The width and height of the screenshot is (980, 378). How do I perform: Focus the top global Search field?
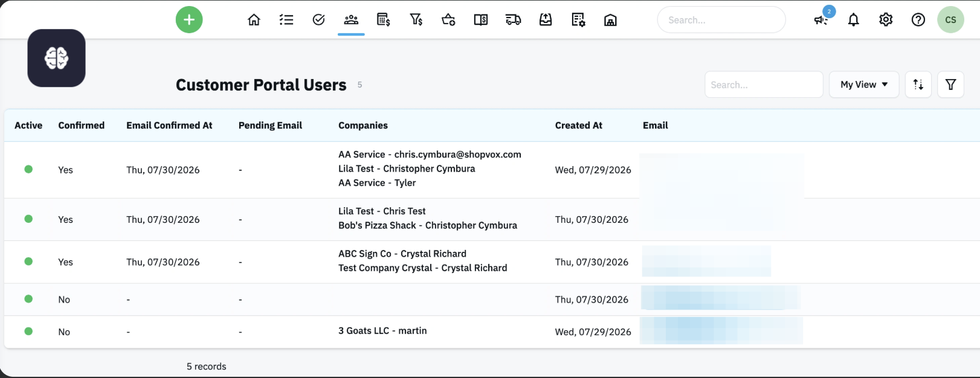pos(721,20)
